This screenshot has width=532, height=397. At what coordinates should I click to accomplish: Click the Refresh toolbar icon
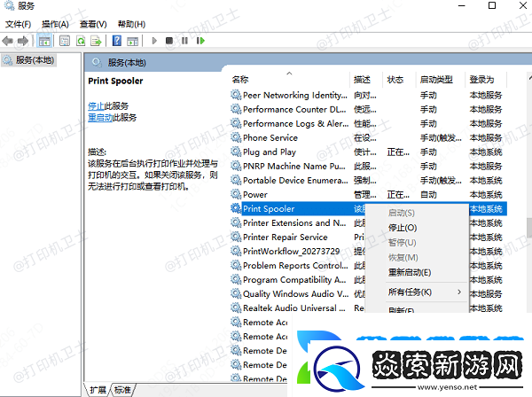pyautogui.click(x=81, y=41)
